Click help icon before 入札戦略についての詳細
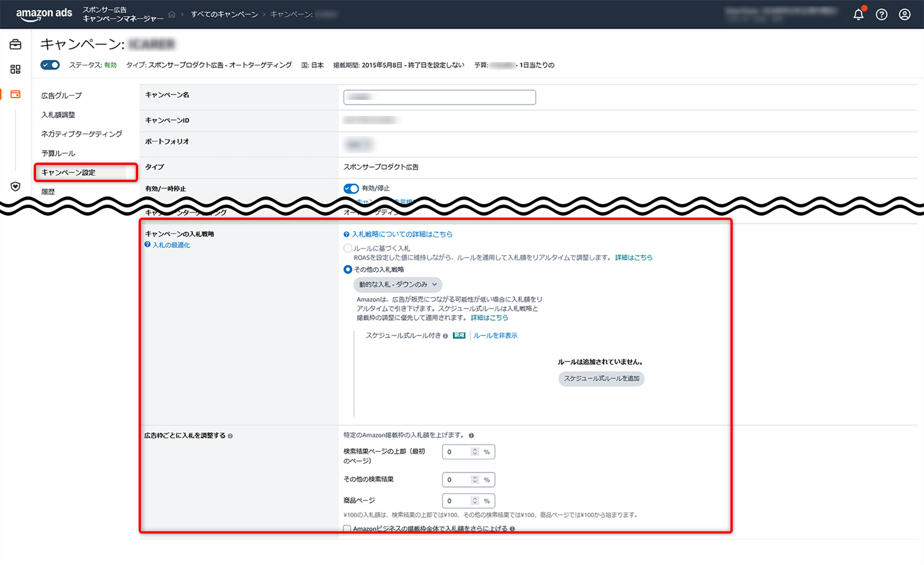The image size is (924, 565). tap(346, 234)
